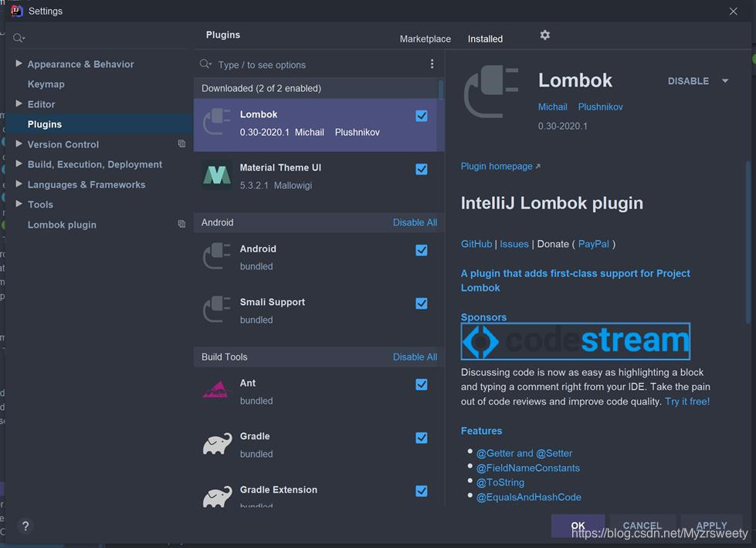756x548 pixels.
Task: Toggle the Gradle plugin checkbox
Action: point(422,438)
